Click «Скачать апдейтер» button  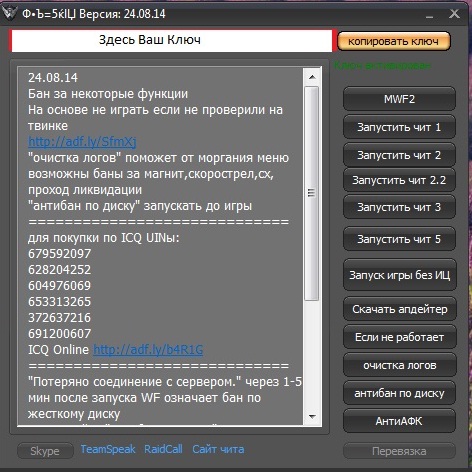click(x=400, y=309)
